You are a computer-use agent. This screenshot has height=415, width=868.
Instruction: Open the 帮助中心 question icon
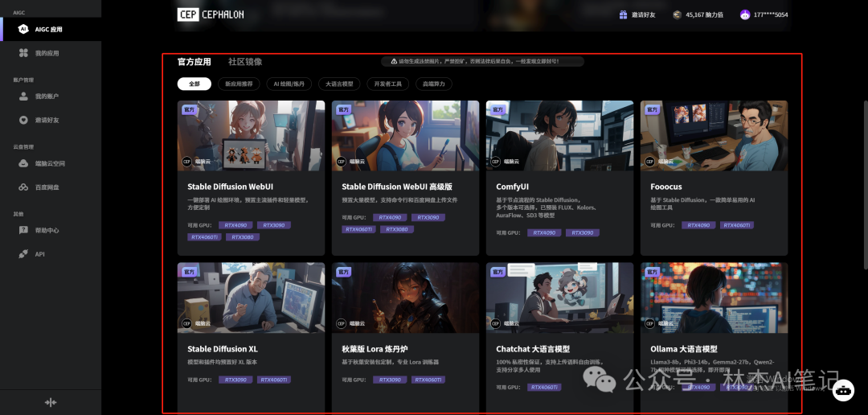23,231
